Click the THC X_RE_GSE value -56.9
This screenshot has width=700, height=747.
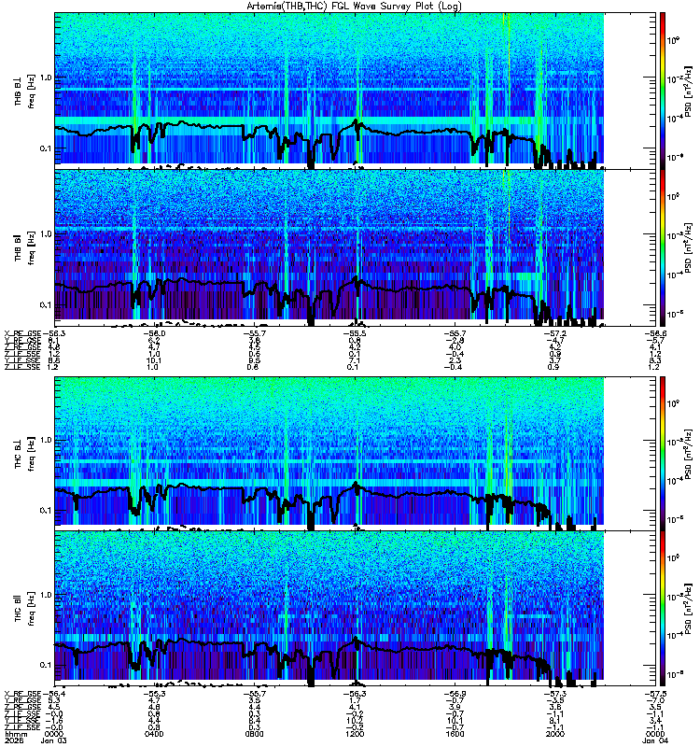click(455, 694)
